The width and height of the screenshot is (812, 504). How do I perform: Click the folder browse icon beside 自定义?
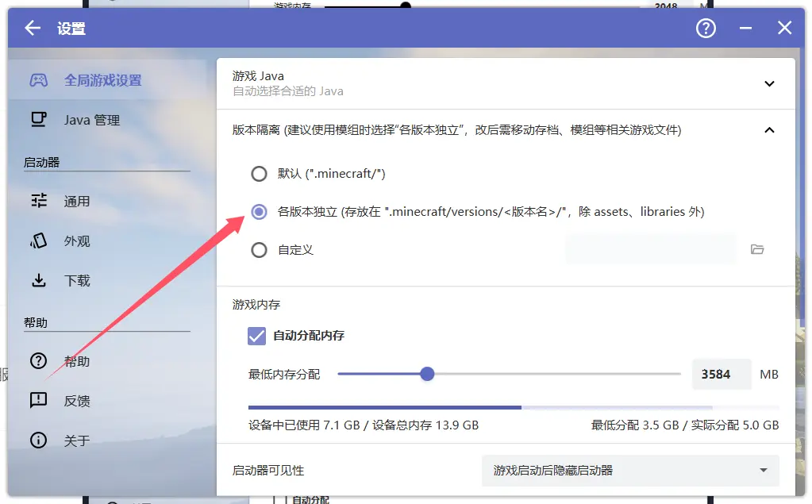[757, 249]
